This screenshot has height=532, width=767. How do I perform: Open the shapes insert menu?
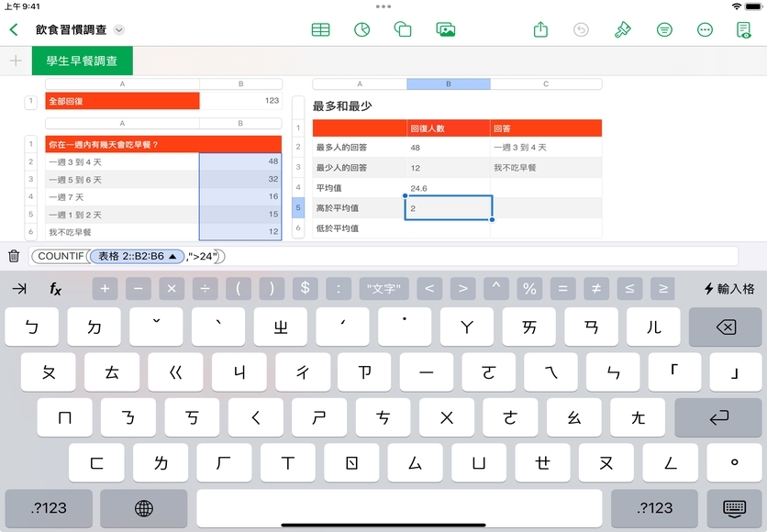(x=403, y=29)
